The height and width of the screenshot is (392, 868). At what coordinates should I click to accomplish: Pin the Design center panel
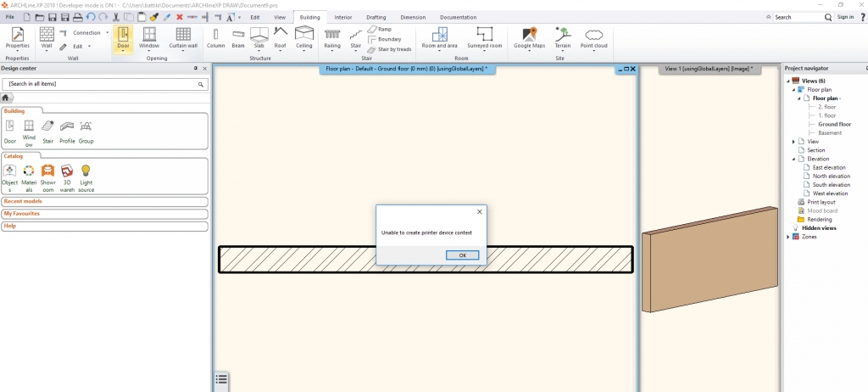[196, 68]
